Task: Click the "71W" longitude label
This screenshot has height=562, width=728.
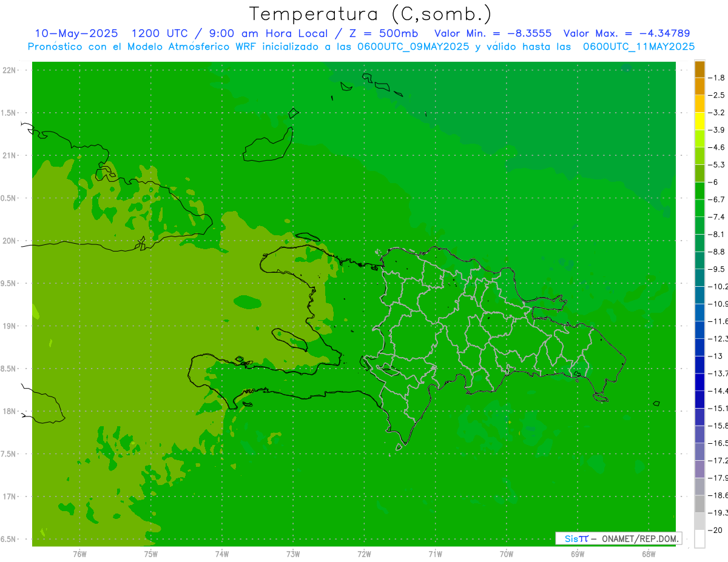Action: (435, 554)
